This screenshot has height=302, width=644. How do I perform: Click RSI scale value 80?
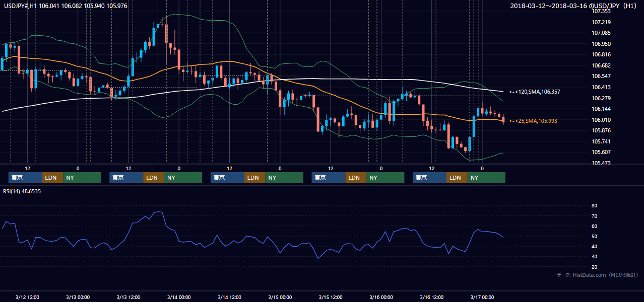pyautogui.click(x=594, y=206)
